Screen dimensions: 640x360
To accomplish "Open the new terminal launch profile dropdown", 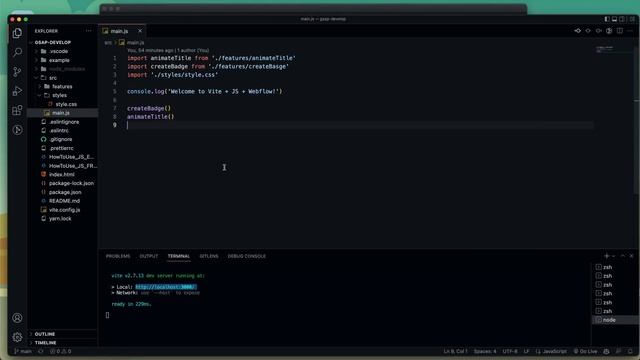I will 613,256.
